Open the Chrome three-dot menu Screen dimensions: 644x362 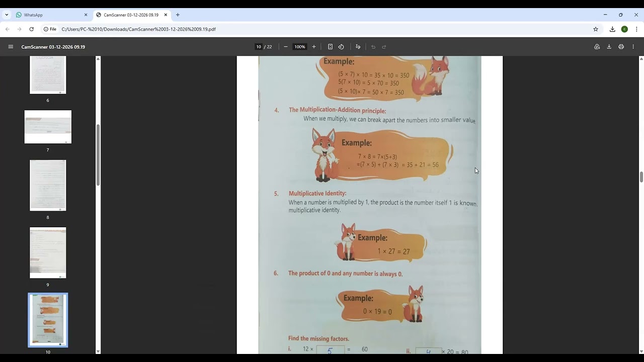point(636,29)
